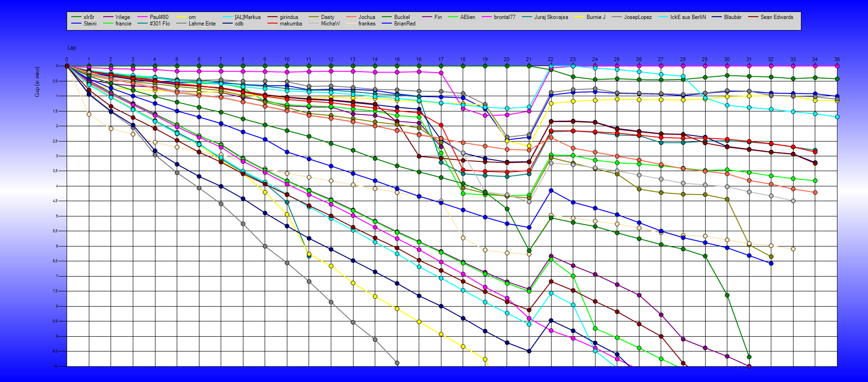Choose Dasty in the legend
The image size is (868, 382).
[x=328, y=17]
